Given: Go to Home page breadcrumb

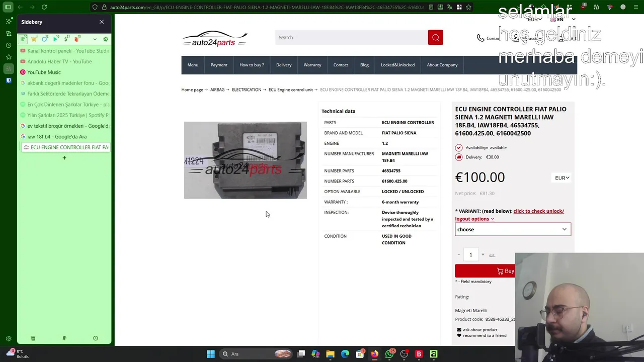Looking at the screenshot, I should pos(192,89).
